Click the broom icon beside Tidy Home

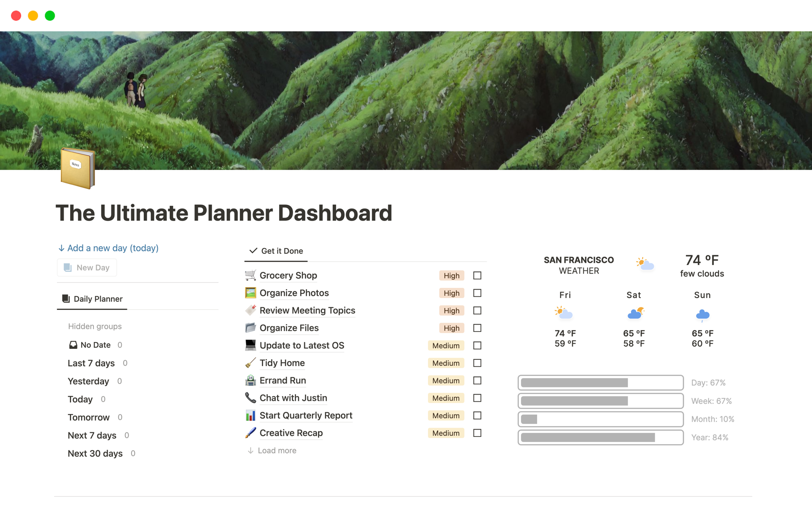250,363
